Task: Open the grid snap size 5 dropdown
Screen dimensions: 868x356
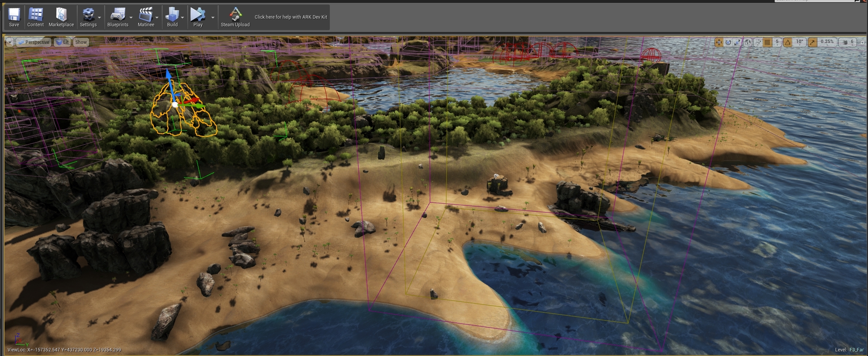Action: coord(777,42)
